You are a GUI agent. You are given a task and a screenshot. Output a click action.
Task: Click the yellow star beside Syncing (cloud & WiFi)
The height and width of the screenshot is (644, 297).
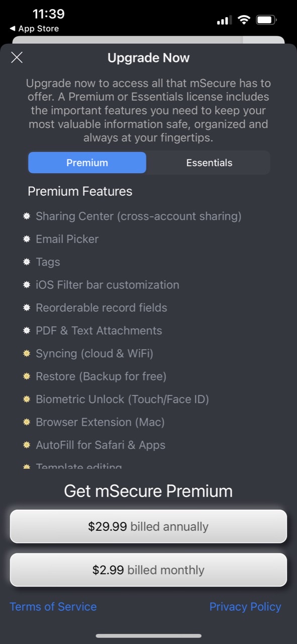click(x=27, y=353)
